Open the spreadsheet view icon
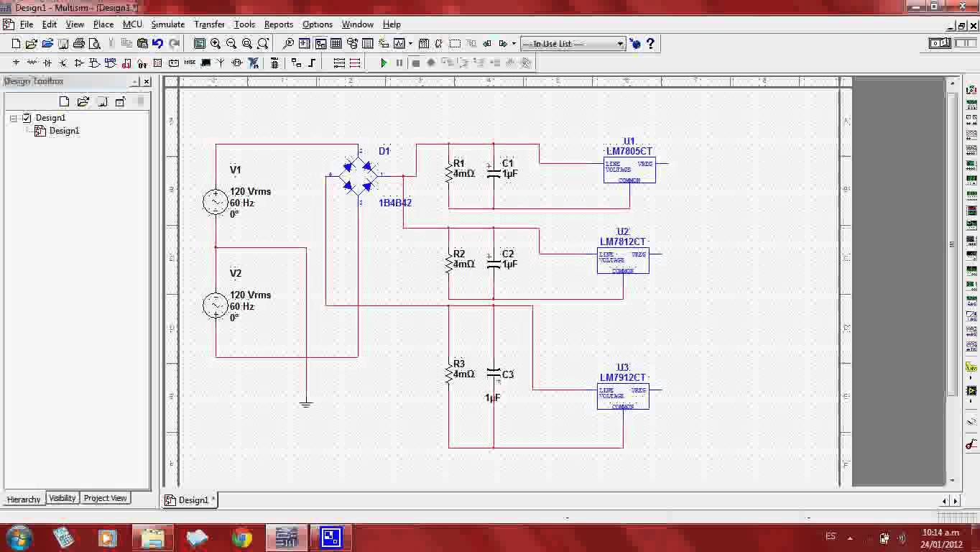Viewport: 980px width, 552px height. [336, 44]
